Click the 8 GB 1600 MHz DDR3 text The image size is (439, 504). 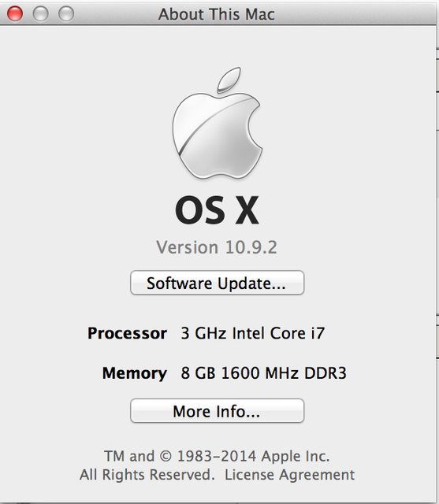tap(264, 372)
